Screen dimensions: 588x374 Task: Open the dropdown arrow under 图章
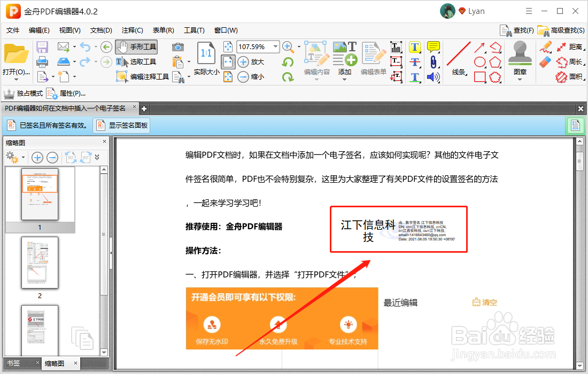(x=520, y=80)
